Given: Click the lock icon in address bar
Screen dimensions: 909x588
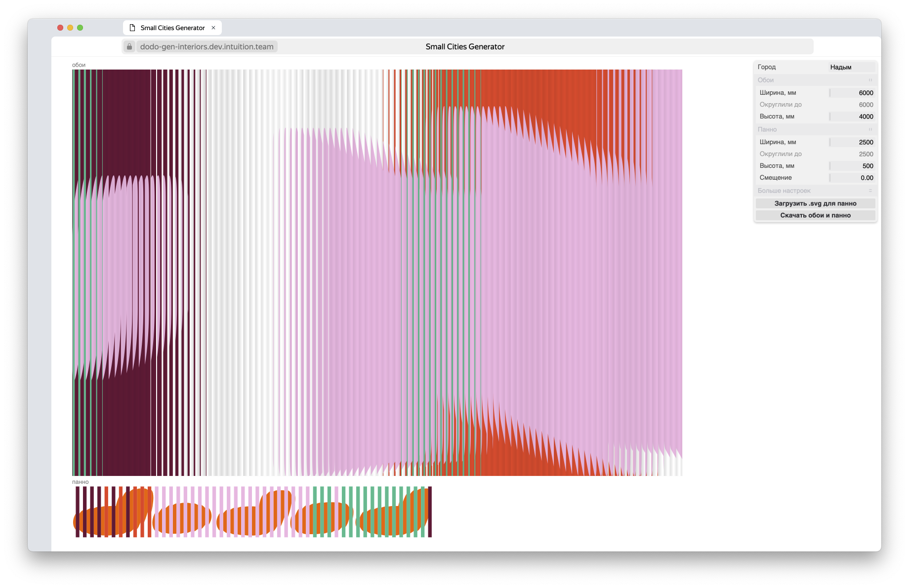Looking at the screenshot, I should tap(129, 47).
